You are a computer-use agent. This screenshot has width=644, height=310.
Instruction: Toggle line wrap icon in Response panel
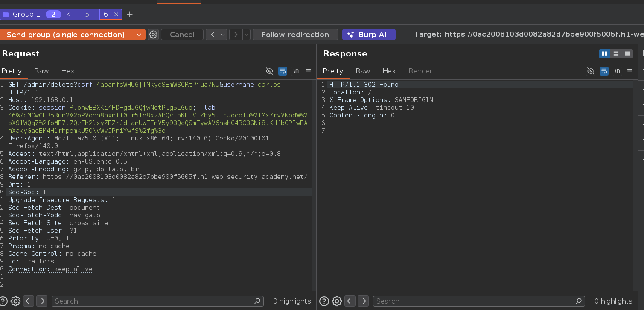pyautogui.click(x=604, y=71)
